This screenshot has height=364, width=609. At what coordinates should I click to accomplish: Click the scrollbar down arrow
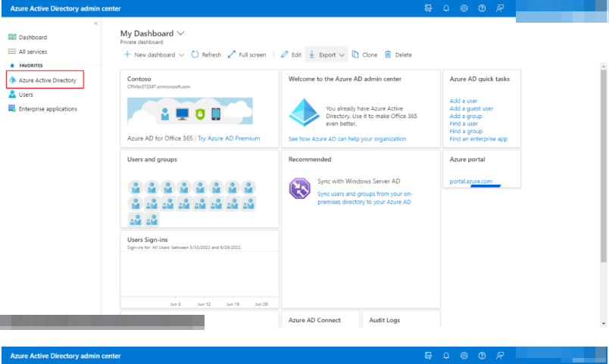(x=603, y=323)
